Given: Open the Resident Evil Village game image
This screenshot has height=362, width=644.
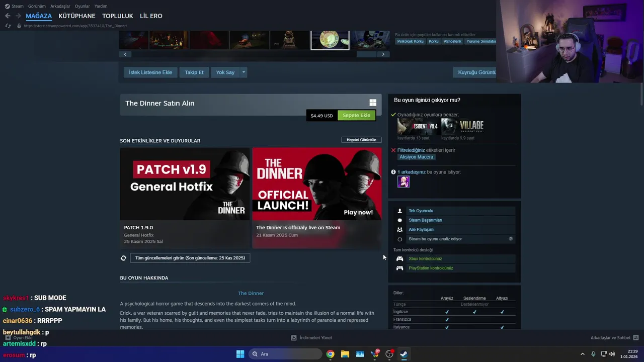Looking at the screenshot, I should point(462,126).
